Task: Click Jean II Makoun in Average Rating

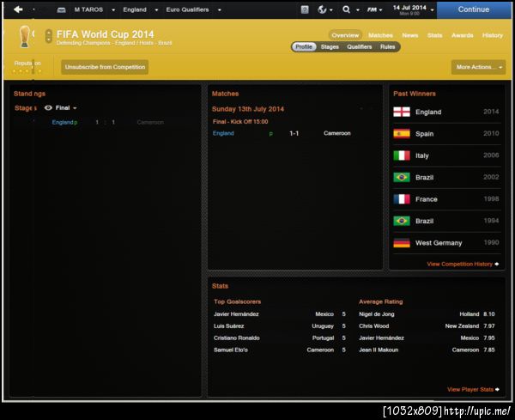Action: coord(379,350)
